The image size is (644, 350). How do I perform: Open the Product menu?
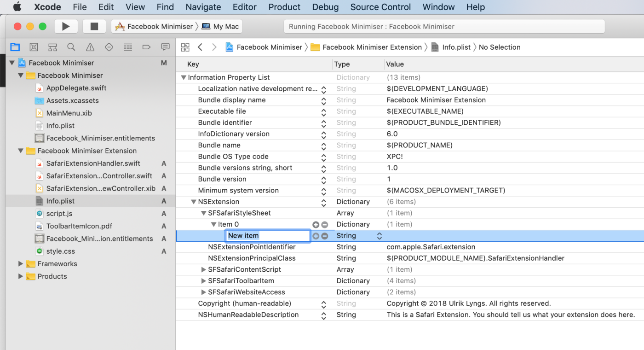point(284,7)
